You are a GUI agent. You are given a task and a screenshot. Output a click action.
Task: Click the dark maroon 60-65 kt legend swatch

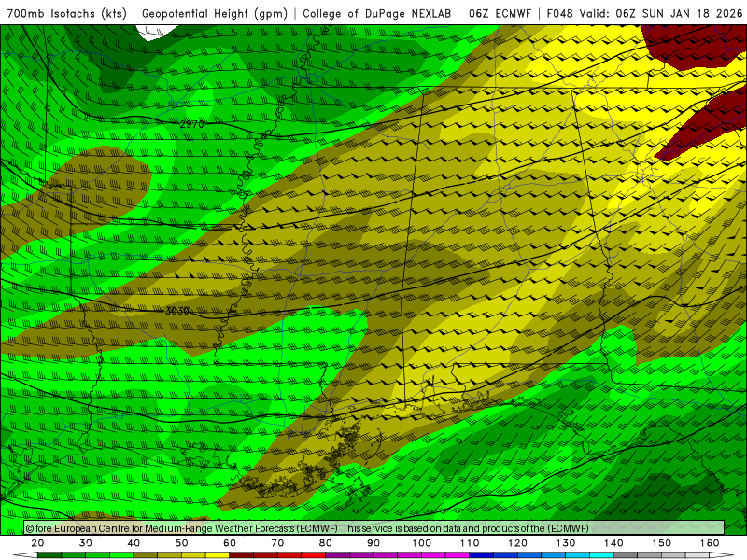pos(242,554)
